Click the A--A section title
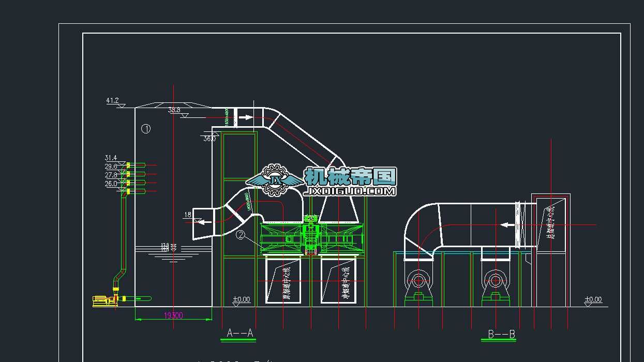The width and height of the screenshot is (644, 362). click(239, 331)
